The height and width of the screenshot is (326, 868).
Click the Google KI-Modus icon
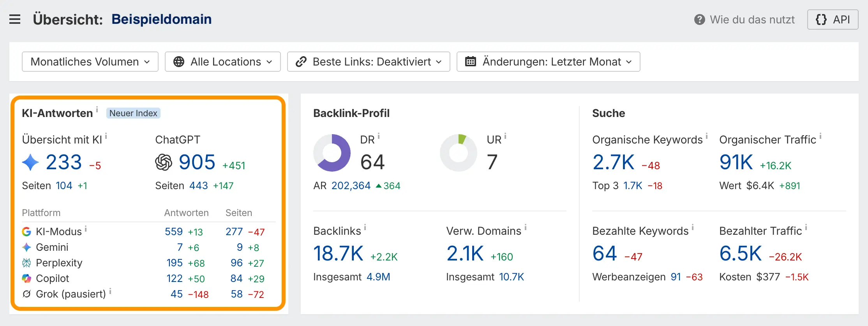(26, 232)
